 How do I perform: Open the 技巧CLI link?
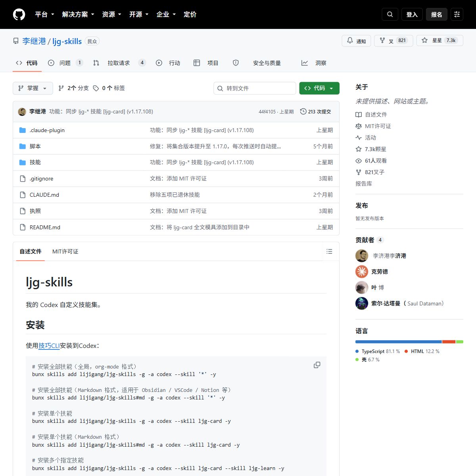49,345
